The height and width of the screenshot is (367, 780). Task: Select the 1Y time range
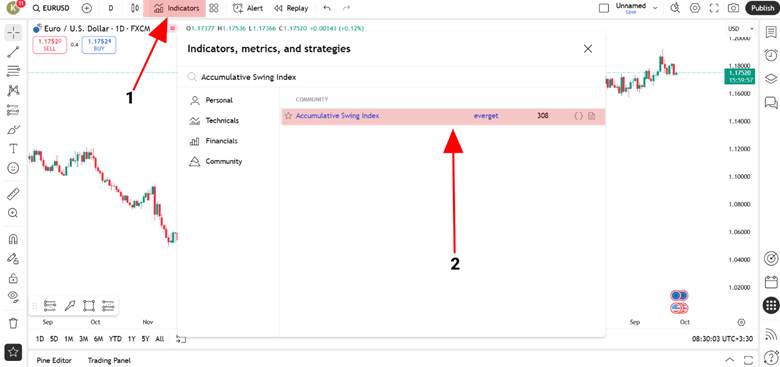click(131, 339)
